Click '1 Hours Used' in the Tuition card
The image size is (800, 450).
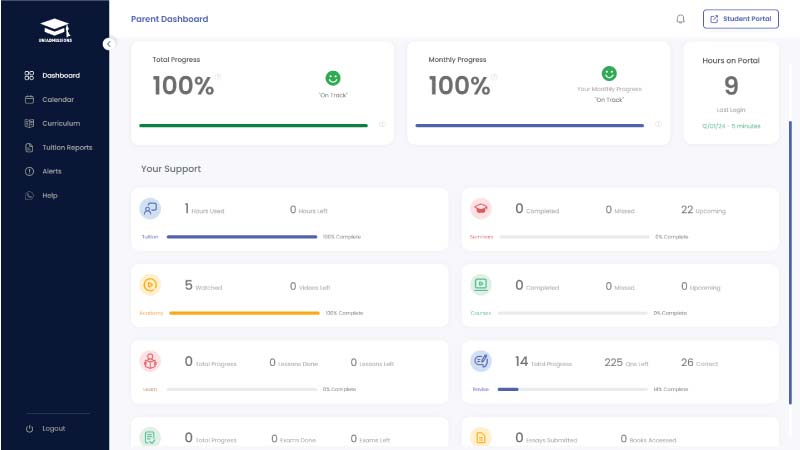coord(204,209)
